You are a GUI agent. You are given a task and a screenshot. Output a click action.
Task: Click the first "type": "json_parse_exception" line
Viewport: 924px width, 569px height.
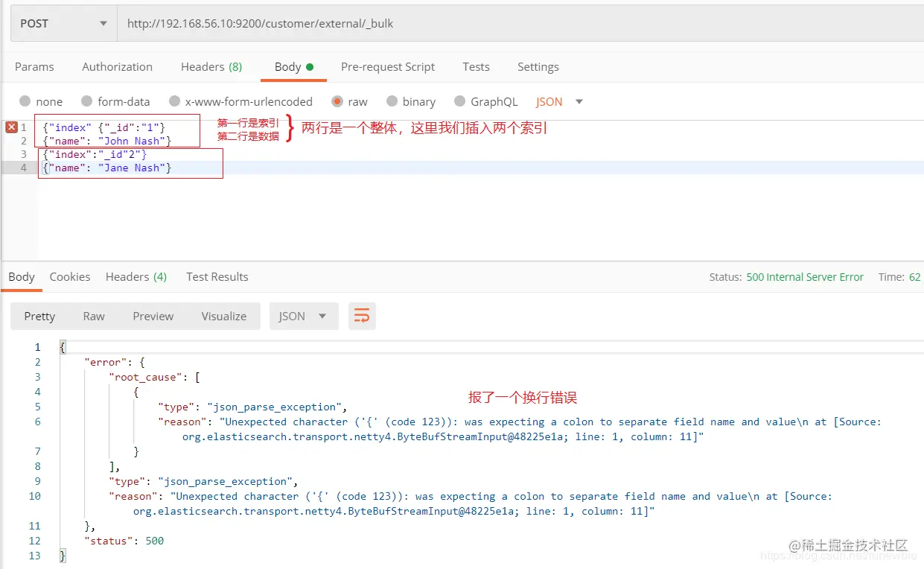tap(253, 407)
